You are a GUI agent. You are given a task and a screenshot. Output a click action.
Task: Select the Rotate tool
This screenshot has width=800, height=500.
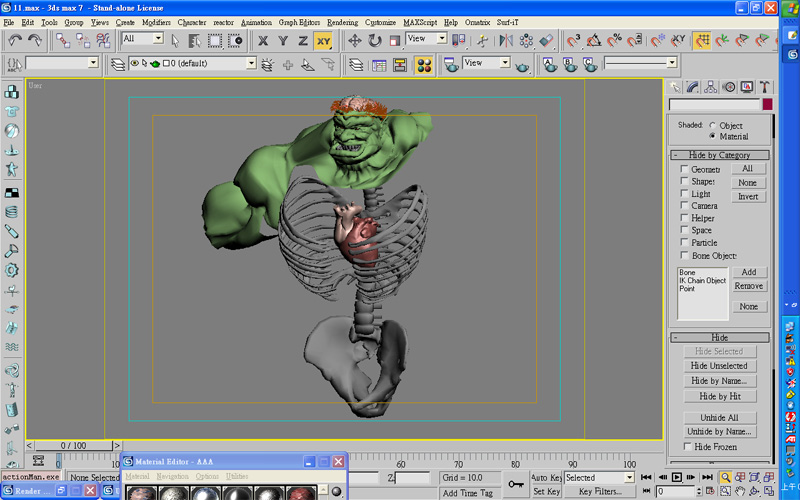click(375, 40)
